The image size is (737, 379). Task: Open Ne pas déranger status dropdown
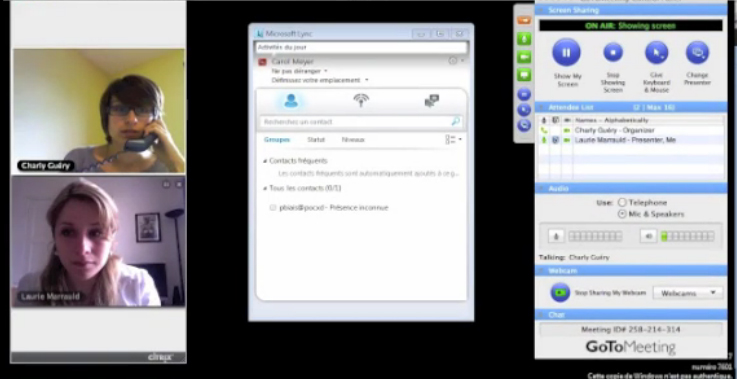(326, 71)
